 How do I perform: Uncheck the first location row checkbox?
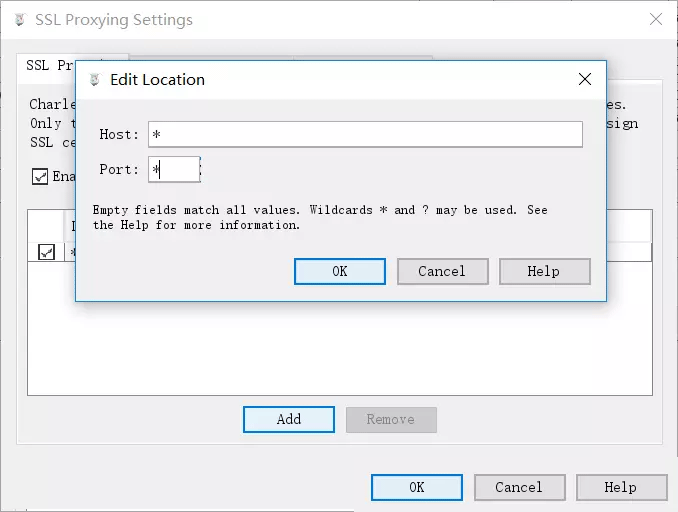coord(46,253)
